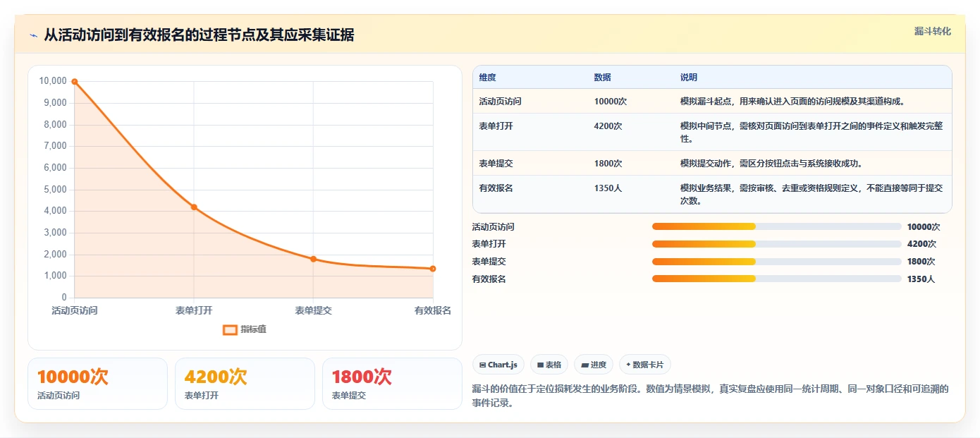This screenshot has width=980, height=438.
Task: Click the 表单提交 data point on the line
Action: coord(313,259)
